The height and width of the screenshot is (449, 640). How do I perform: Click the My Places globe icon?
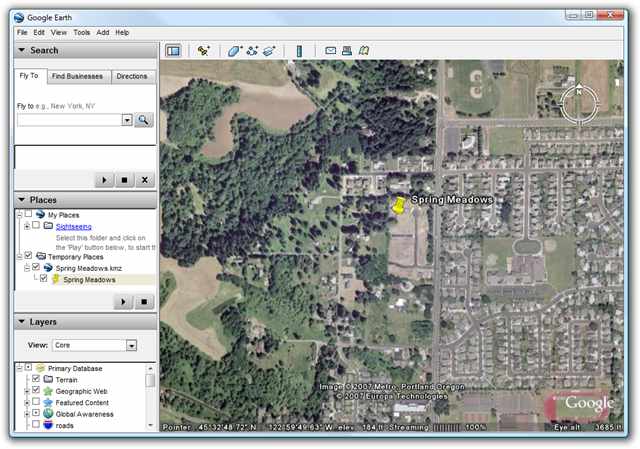[40, 214]
